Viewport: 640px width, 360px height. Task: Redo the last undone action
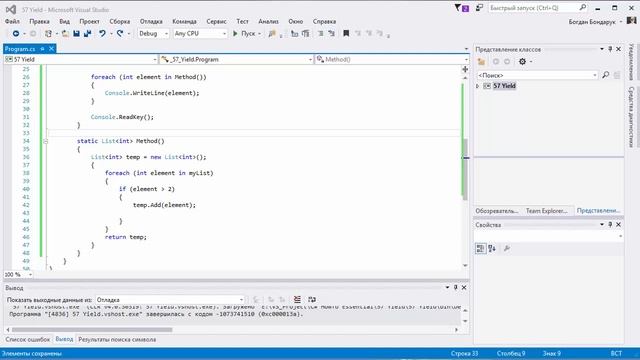point(120,33)
